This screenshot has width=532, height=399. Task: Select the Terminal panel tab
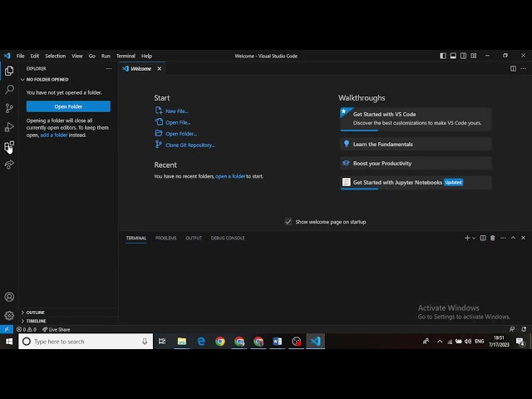click(x=136, y=238)
